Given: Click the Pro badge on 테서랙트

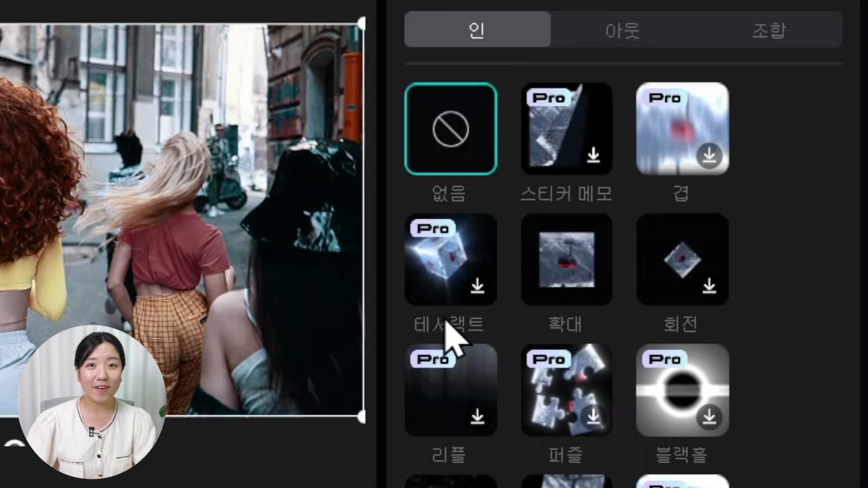Looking at the screenshot, I should (433, 229).
